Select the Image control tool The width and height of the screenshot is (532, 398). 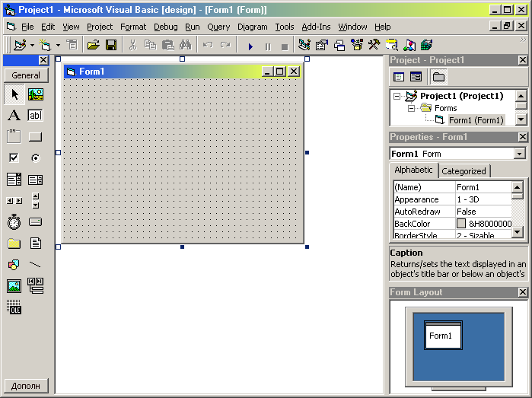coord(14,286)
